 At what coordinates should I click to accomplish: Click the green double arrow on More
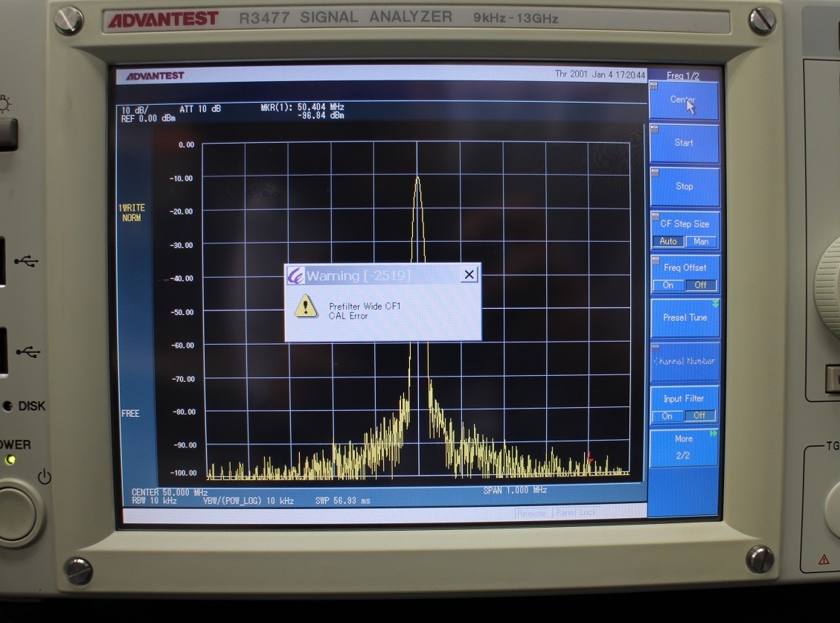pos(714,433)
